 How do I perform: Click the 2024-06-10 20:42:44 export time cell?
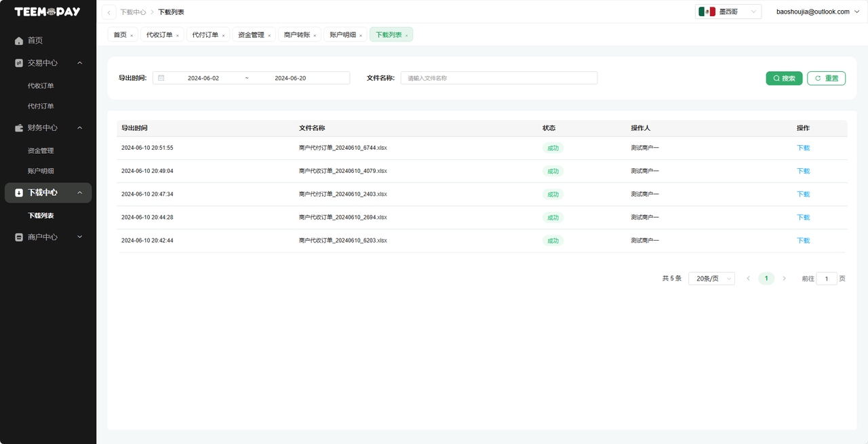click(x=147, y=241)
